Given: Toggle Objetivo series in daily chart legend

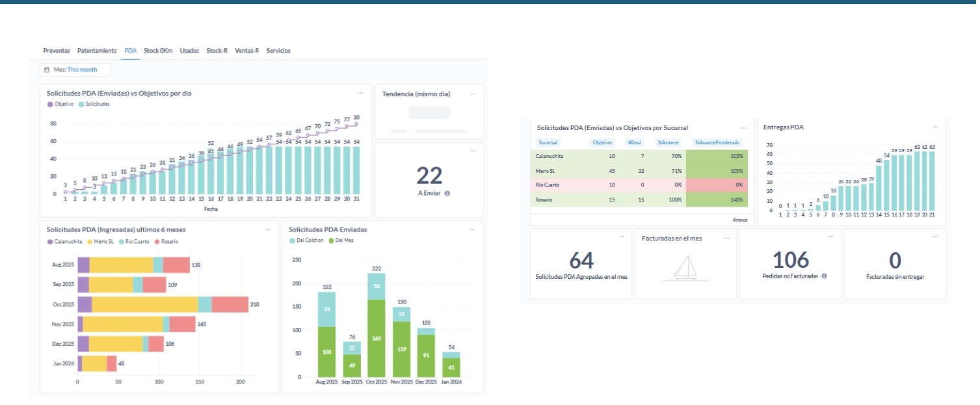Looking at the screenshot, I should [60, 104].
